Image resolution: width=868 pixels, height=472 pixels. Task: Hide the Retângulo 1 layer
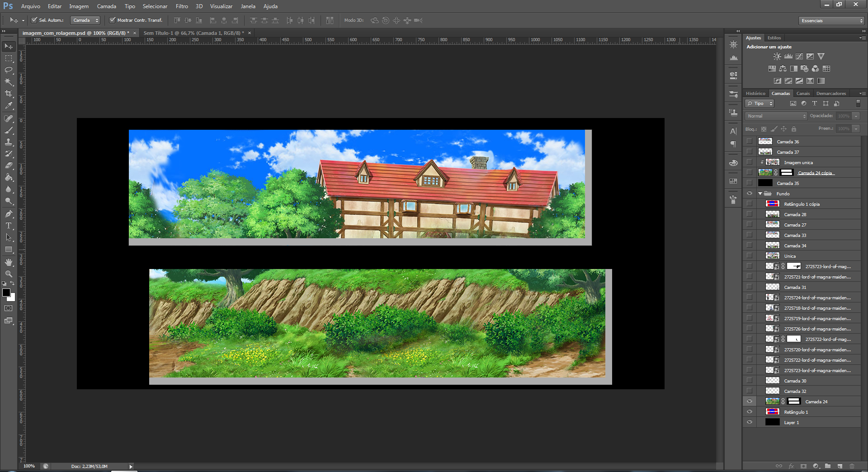pyautogui.click(x=750, y=412)
